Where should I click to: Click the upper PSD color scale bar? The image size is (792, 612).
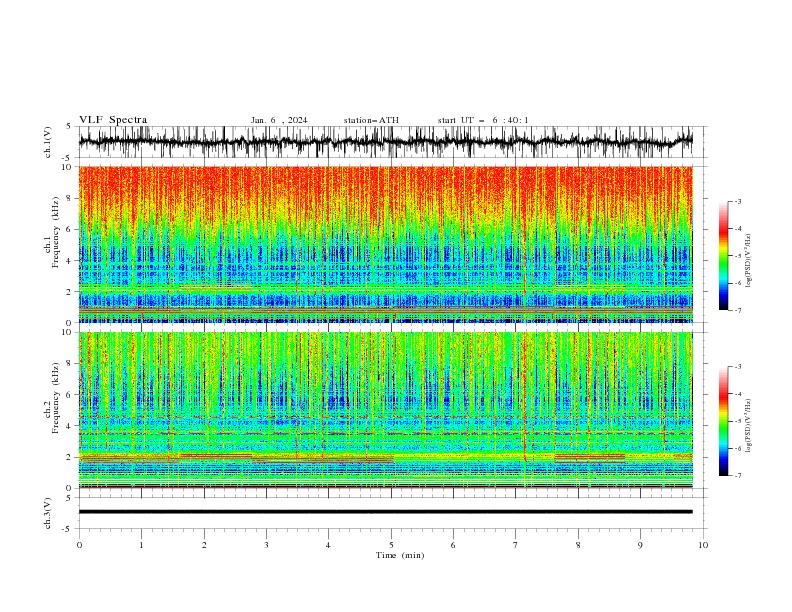724,256
